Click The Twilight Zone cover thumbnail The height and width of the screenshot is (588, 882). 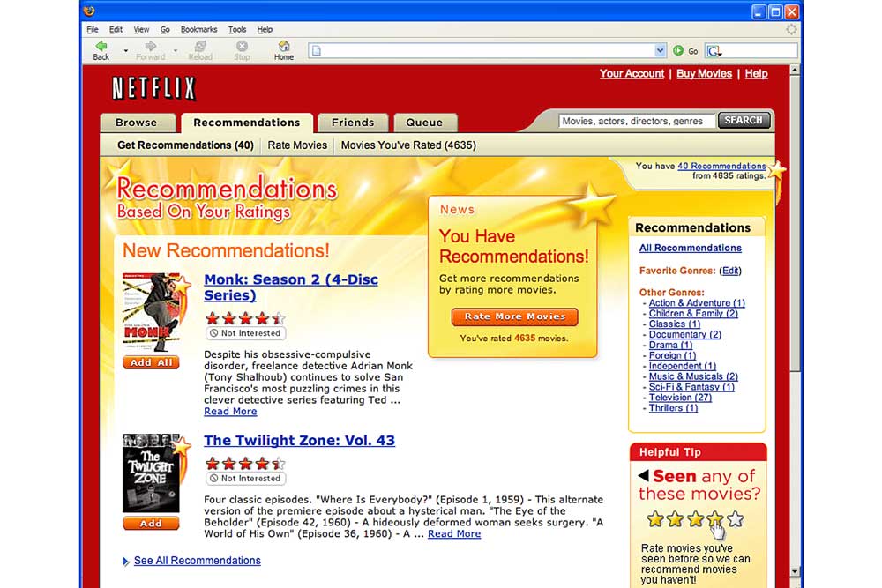[x=152, y=473]
